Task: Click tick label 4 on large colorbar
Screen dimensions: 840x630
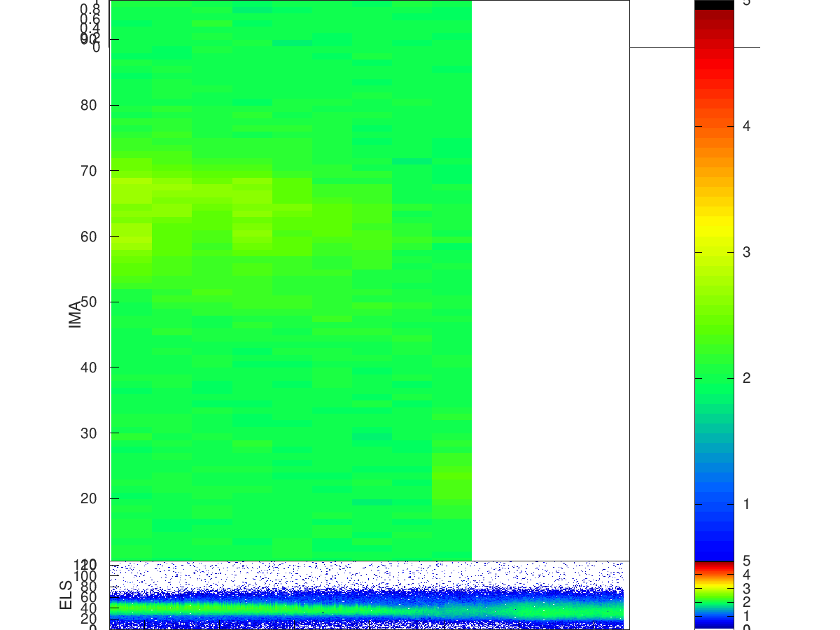Action: click(x=747, y=126)
